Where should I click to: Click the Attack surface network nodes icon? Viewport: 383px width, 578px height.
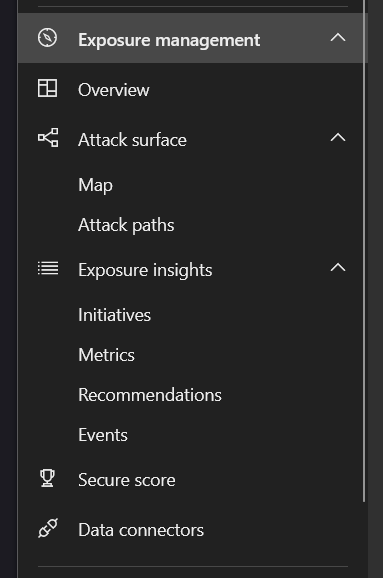click(48, 138)
